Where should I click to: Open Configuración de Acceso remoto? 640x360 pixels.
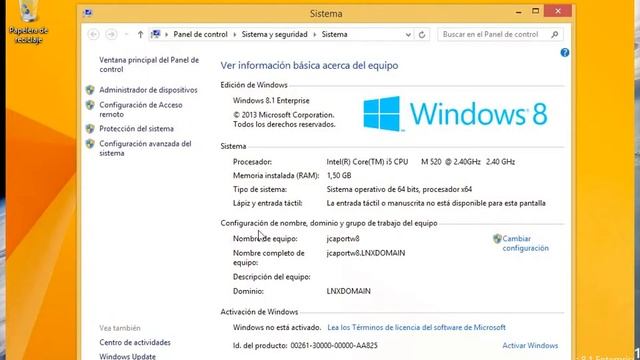[x=141, y=109]
